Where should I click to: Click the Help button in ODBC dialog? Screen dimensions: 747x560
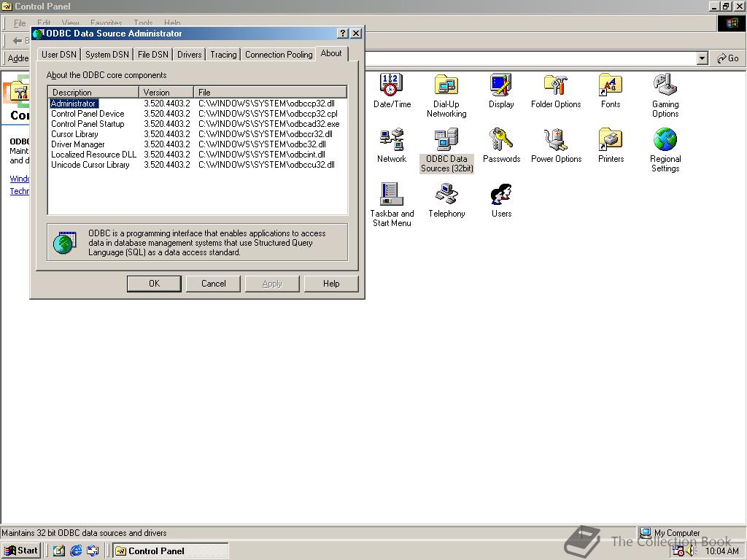point(331,284)
